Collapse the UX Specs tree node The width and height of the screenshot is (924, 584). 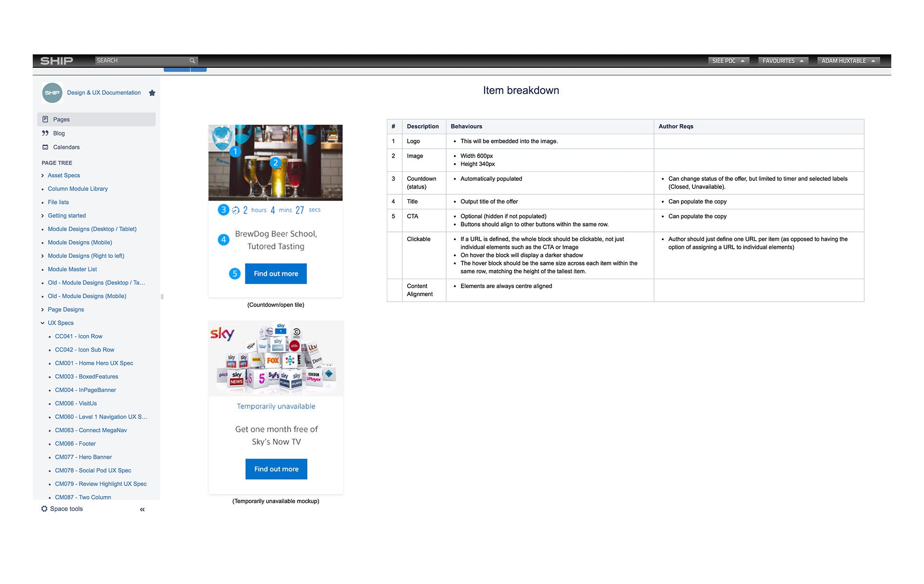(42, 323)
